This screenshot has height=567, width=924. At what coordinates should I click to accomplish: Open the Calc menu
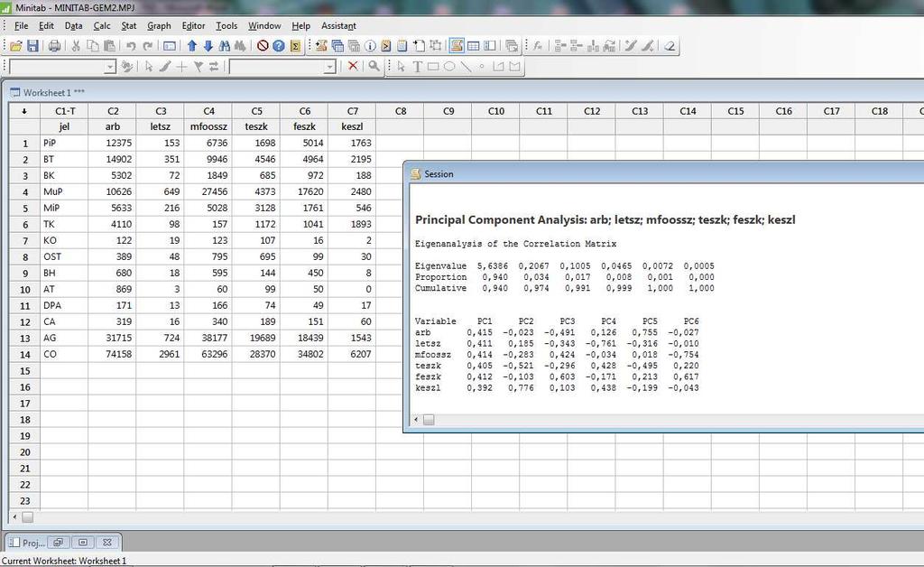102,26
